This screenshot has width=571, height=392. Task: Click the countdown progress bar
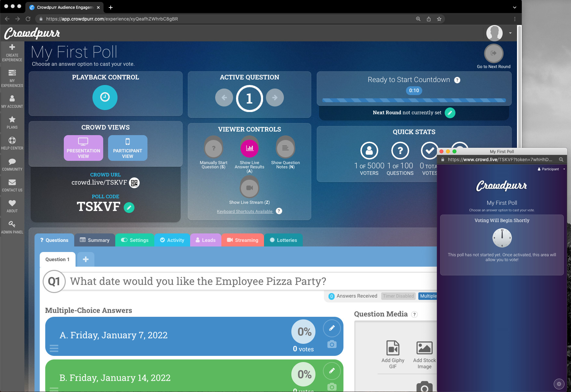[x=414, y=100]
